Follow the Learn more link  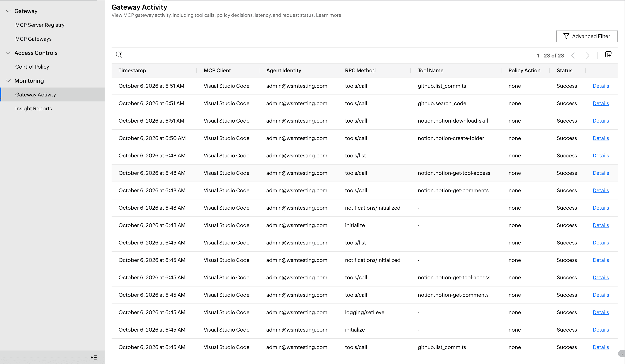click(328, 15)
